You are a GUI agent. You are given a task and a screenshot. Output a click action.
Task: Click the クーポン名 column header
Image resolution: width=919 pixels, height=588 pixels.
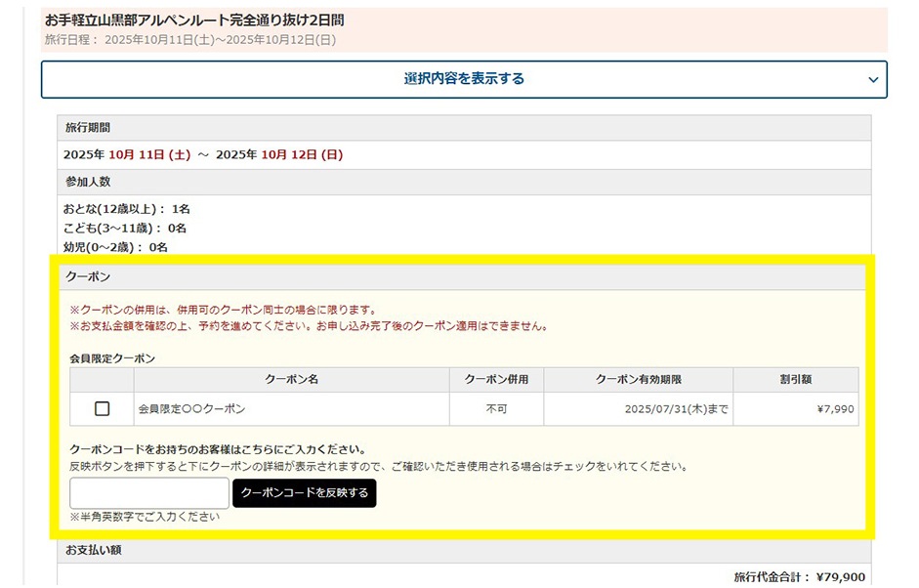coord(291,379)
